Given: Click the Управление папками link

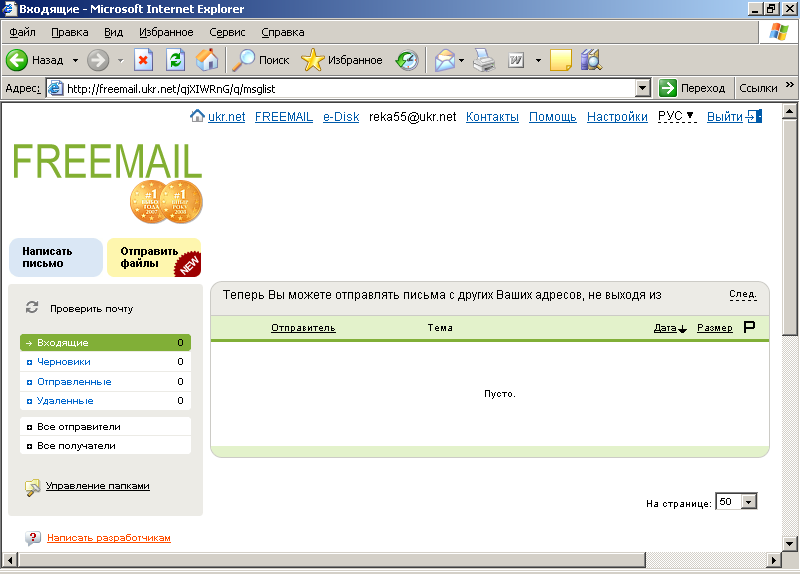Looking at the screenshot, I should (97, 486).
